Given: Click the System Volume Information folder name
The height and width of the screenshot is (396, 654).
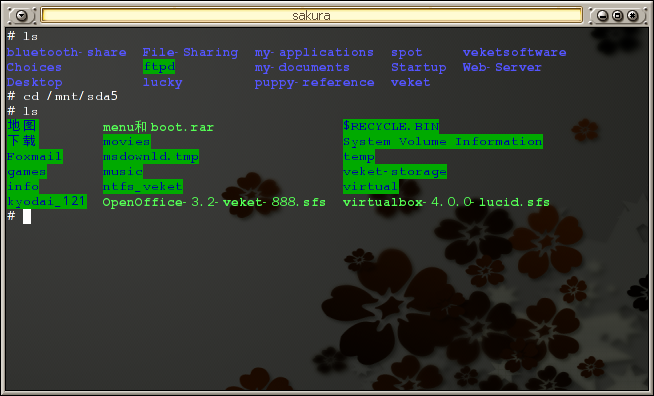Looking at the screenshot, I should point(443,142).
